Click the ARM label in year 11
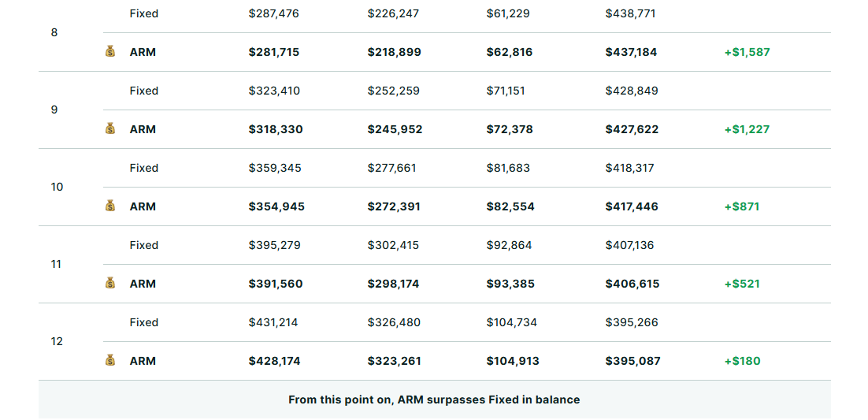Viewport: 868px width, 420px height. click(143, 284)
